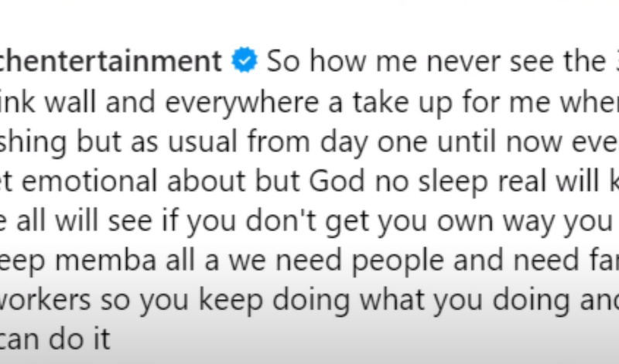Click the blue verified badge icon
Viewport: 619px width, 364px height.
pos(245,61)
